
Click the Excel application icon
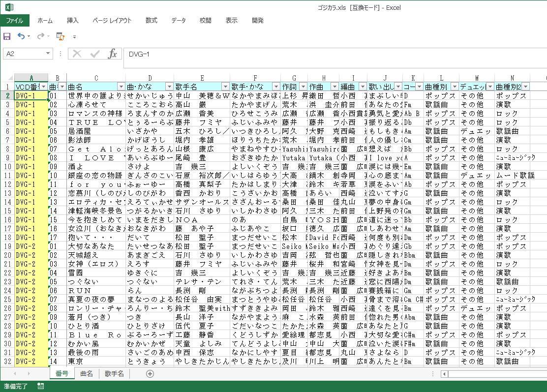coord(9,7)
